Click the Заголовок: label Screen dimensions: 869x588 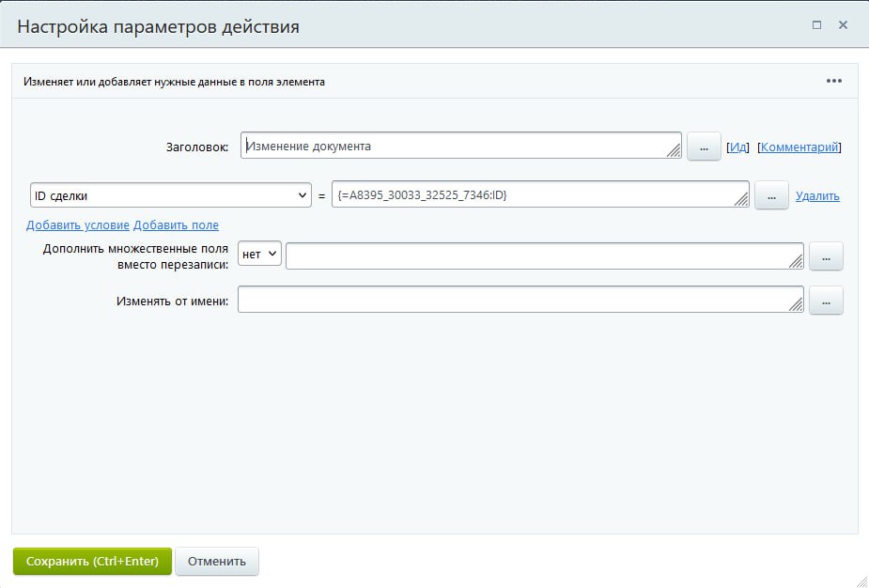[197, 147]
